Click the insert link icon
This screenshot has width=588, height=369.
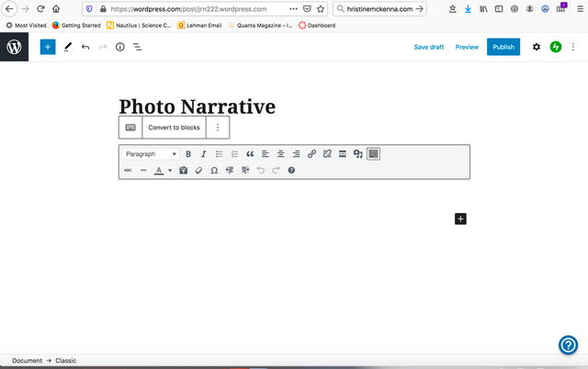coord(311,154)
